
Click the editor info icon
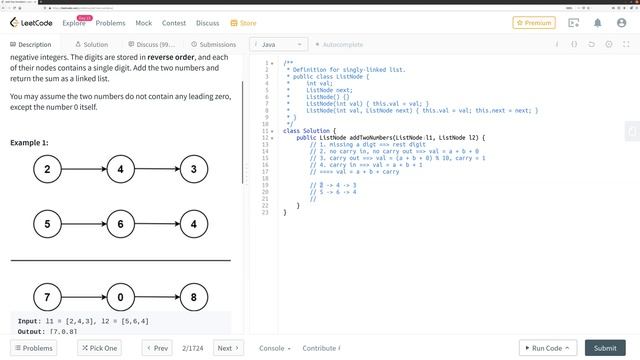(x=557, y=44)
